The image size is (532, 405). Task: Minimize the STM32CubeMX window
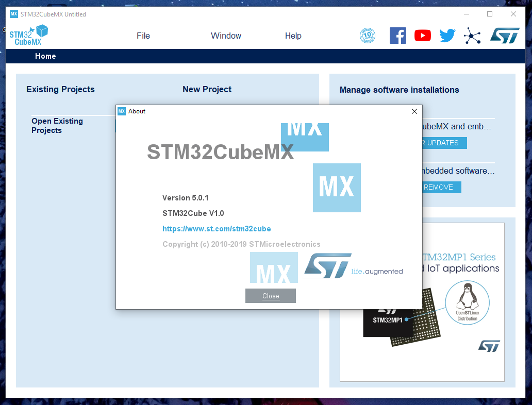(x=467, y=14)
